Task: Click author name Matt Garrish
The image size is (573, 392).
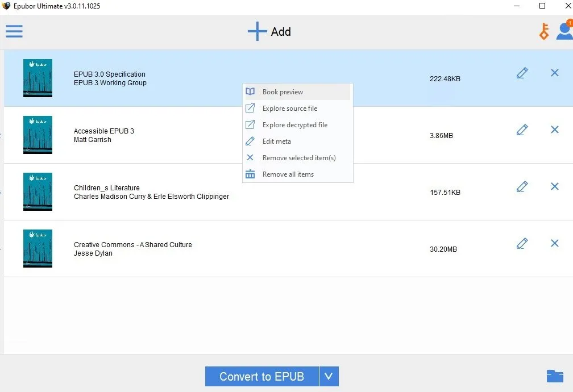Action: 93,140
